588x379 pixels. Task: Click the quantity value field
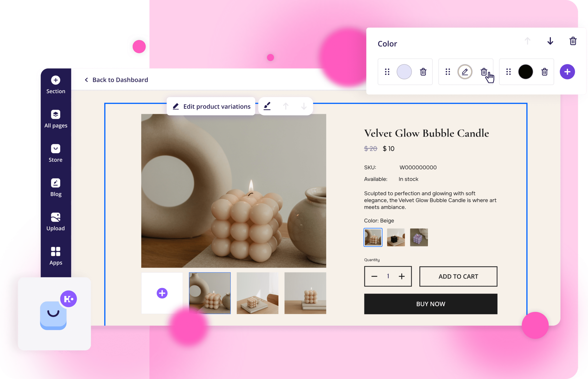[x=388, y=276]
